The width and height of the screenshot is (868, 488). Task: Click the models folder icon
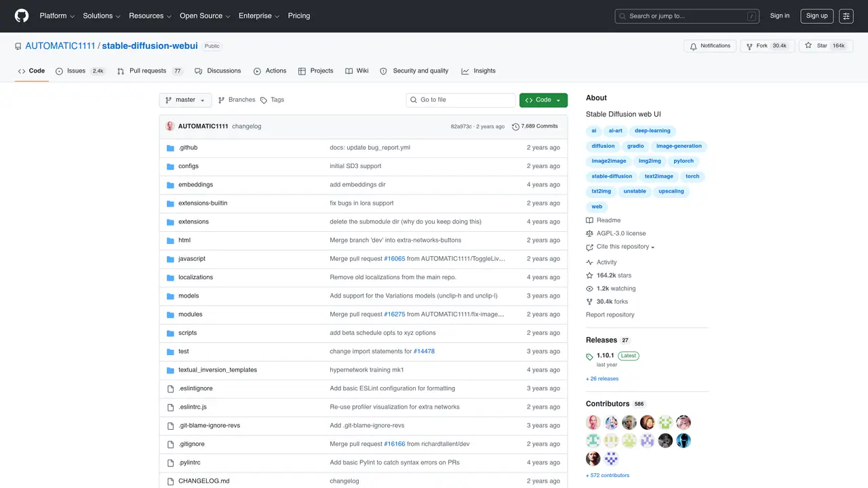click(x=171, y=296)
